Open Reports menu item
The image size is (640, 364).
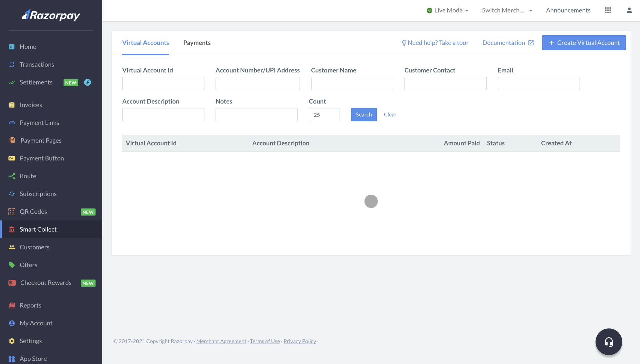pos(51,305)
